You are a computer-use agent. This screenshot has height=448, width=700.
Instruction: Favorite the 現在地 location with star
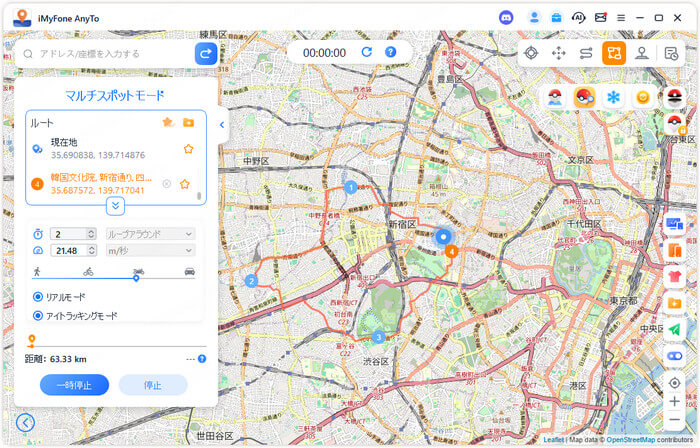point(188,149)
